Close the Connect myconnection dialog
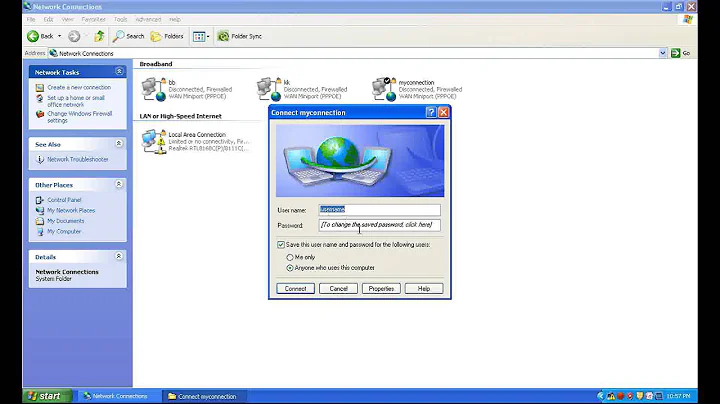Image resolution: width=720 pixels, height=404 pixels. [x=443, y=112]
